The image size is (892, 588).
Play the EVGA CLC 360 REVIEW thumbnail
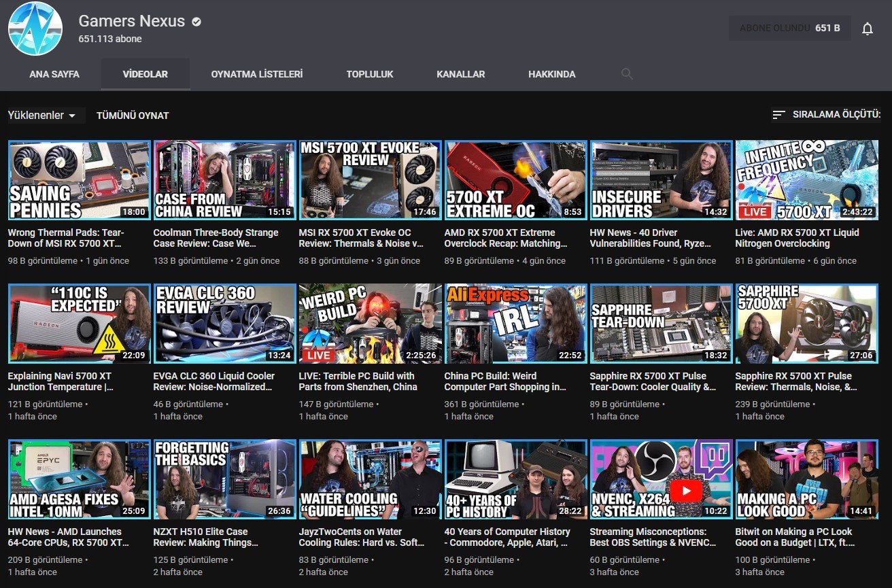(x=224, y=324)
